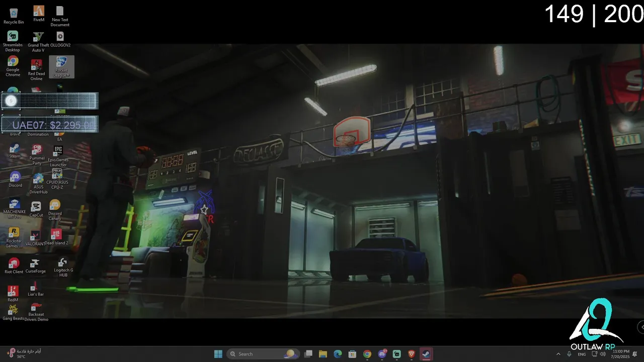
Task: Open the OLLOGOV2 video file
Action: pyautogui.click(x=60, y=39)
